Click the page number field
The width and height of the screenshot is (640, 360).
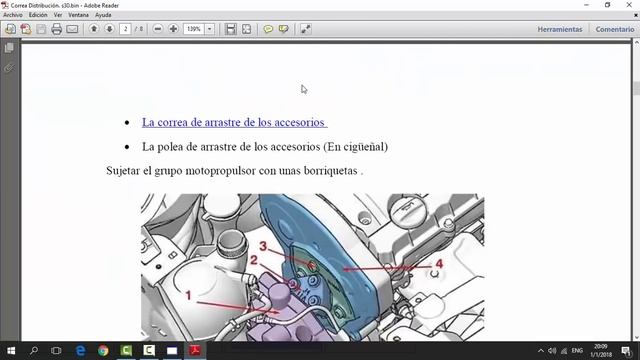pos(125,29)
